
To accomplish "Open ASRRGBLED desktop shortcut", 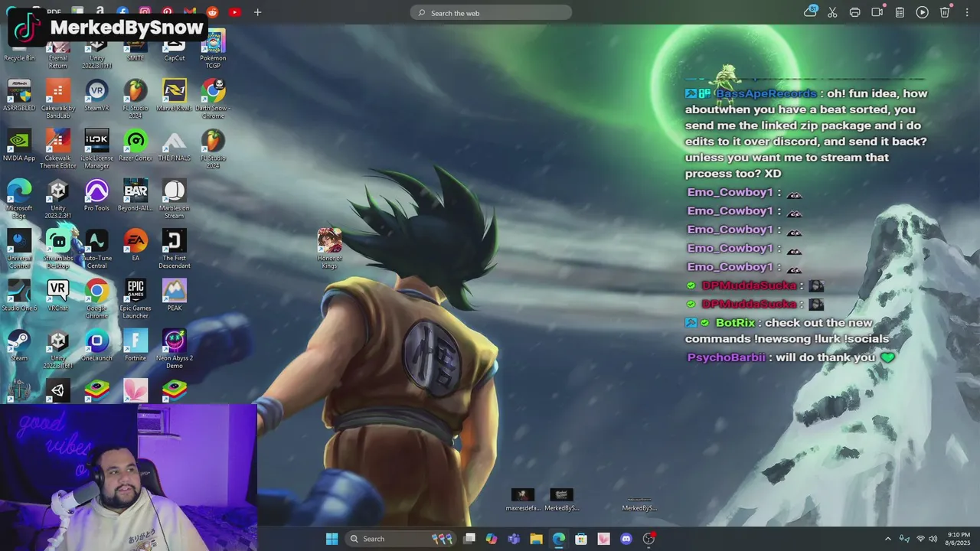I will 19,96.
